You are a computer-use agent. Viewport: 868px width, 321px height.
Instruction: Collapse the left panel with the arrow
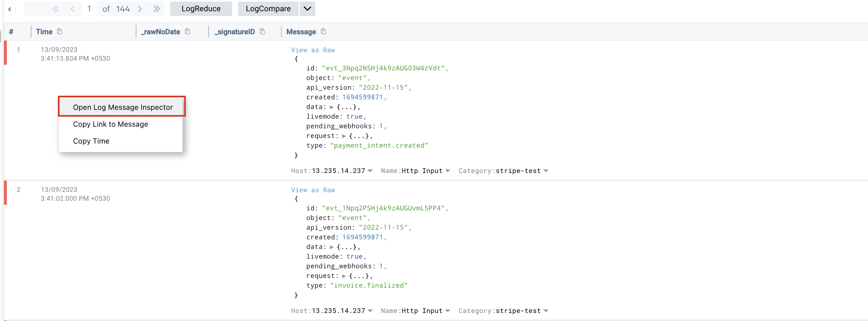(9, 9)
